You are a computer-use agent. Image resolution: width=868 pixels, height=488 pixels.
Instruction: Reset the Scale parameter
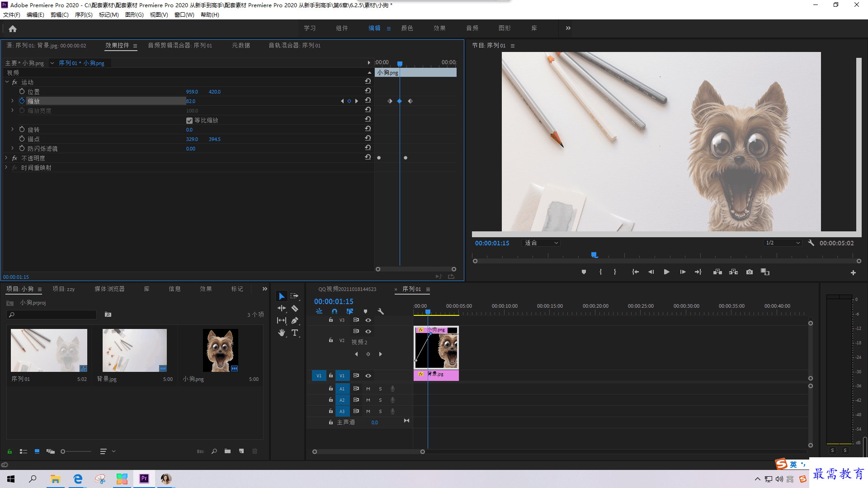click(368, 100)
